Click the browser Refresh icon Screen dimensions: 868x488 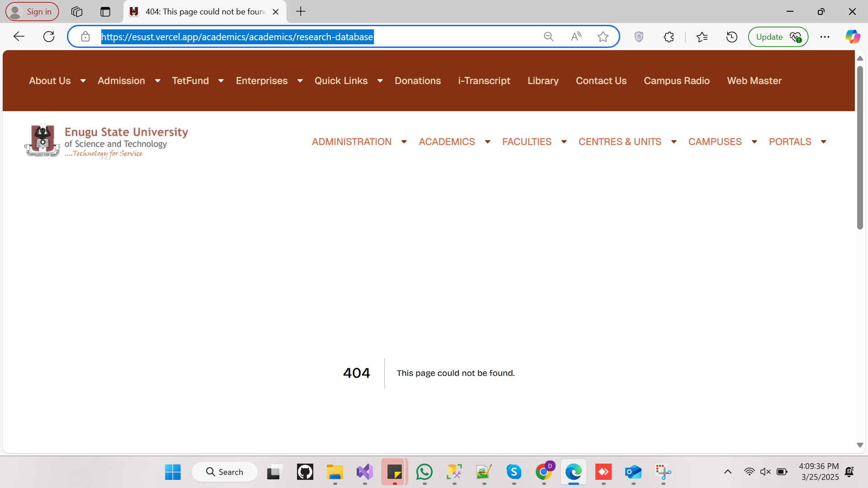pyautogui.click(x=49, y=37)
